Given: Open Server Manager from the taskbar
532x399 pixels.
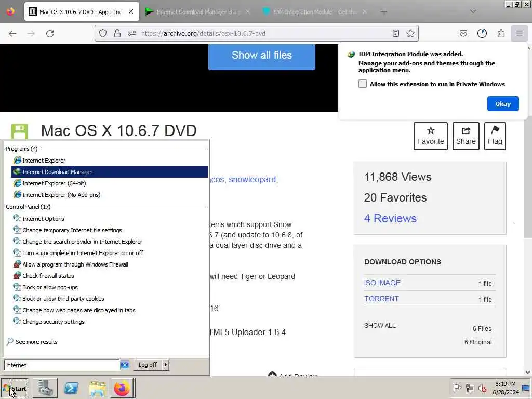Looking at the screenshot, I should point(45,389).
